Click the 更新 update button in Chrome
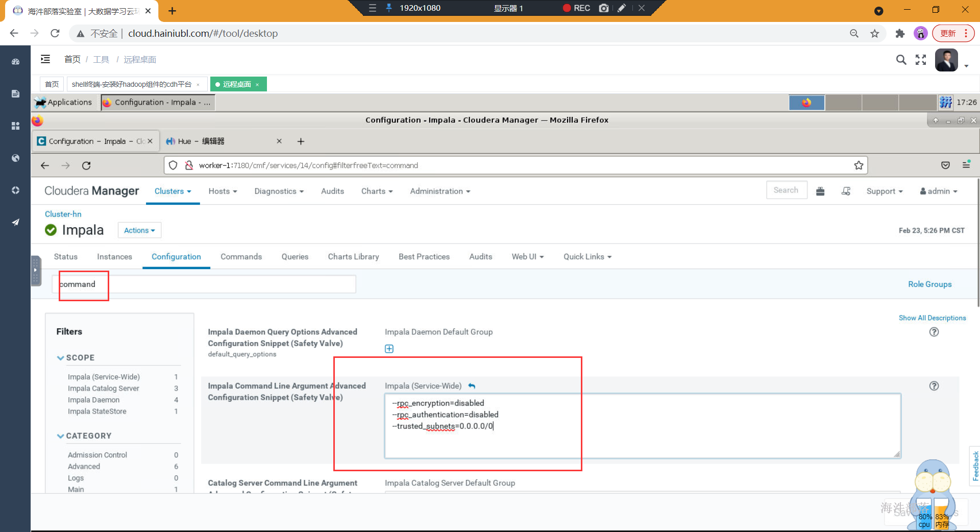The image size is (980, 532). 953,33
